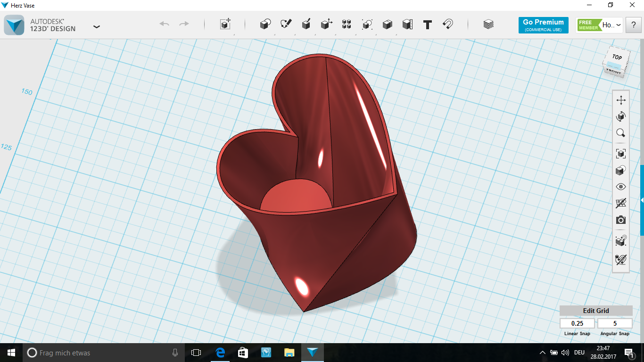This screenshot has width=644, height=362.
Task: Click the Go Premium button
Action: [x=543, y=25]
